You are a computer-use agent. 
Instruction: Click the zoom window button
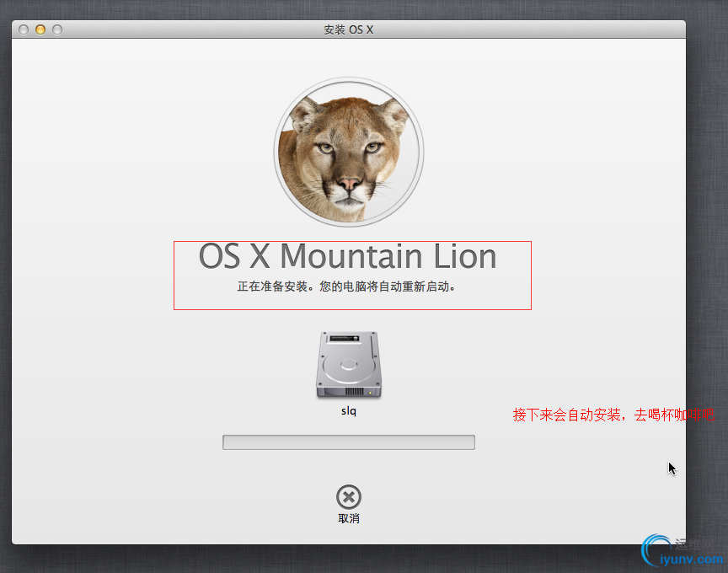[57, 29]
